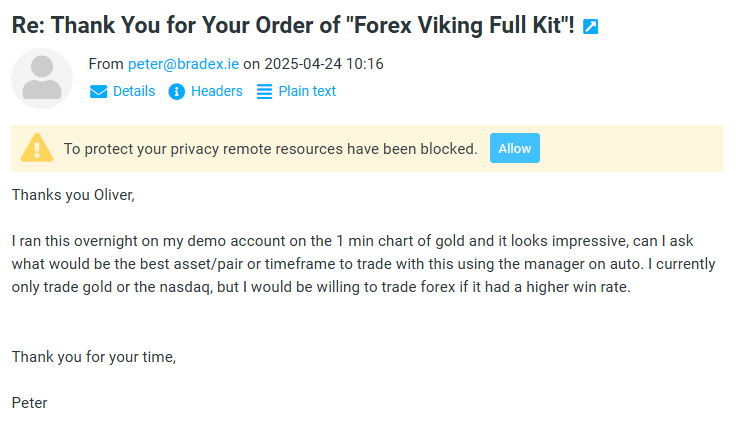Show message Details
Viewport: 736px width, 430px height.
[x=133, y=91]
